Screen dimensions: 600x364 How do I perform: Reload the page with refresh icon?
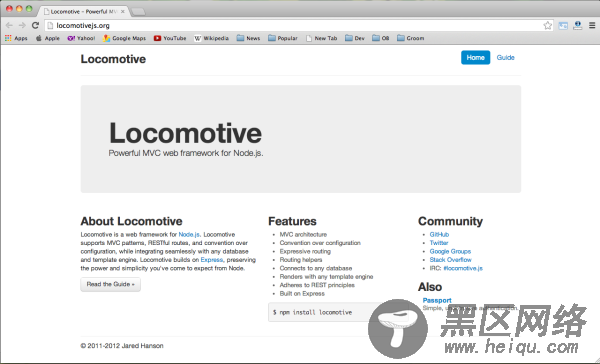point(36,25)
